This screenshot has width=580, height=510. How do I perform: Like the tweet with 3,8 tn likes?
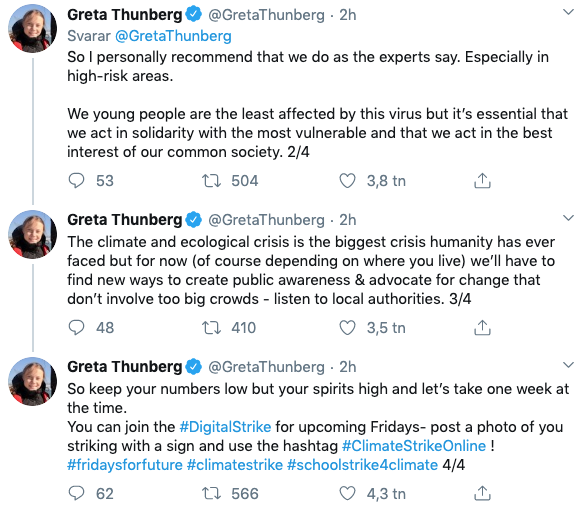[x=347, y=181]
